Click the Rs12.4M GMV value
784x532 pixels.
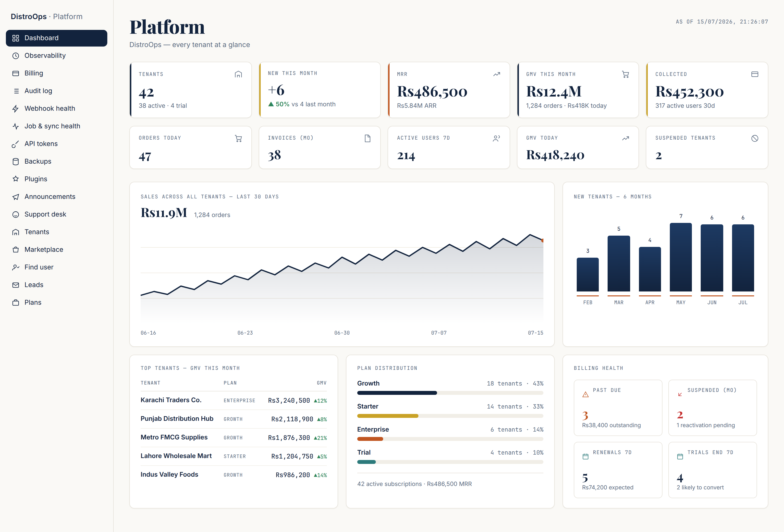coord(554,91)
